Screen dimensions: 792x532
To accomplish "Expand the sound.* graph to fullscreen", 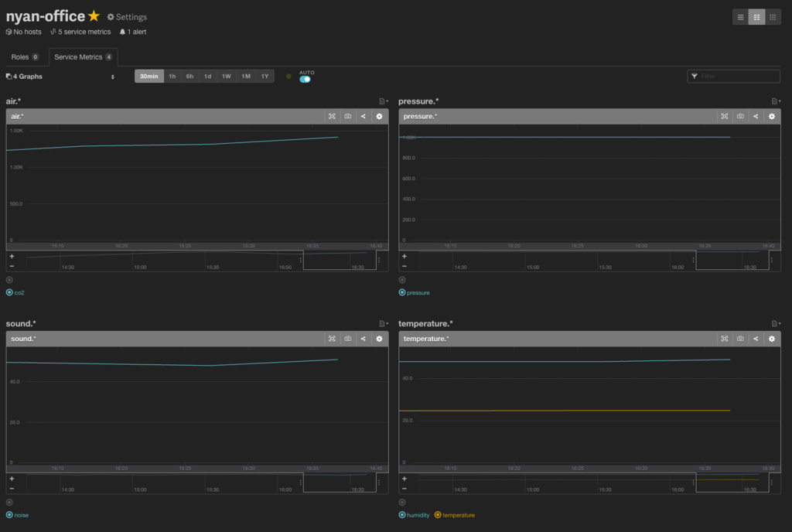I will point(332,339).
